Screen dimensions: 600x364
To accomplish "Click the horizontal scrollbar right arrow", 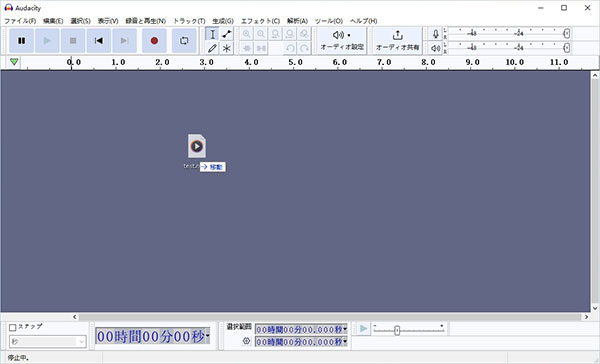I will pyautogui.click(x=587, y=317).
